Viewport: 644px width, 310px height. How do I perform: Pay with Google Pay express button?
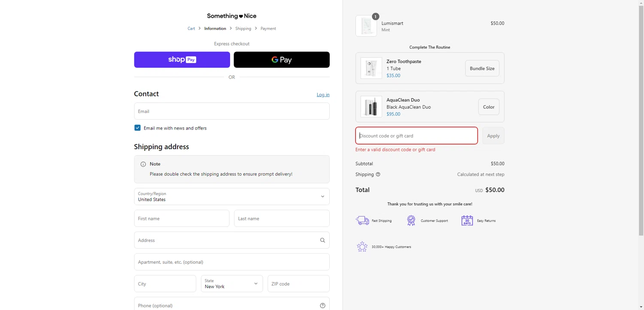click(x=282, y=60)
